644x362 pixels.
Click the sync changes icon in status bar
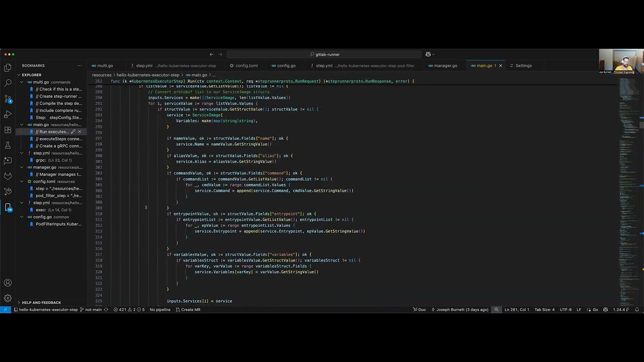coord(106,310)
